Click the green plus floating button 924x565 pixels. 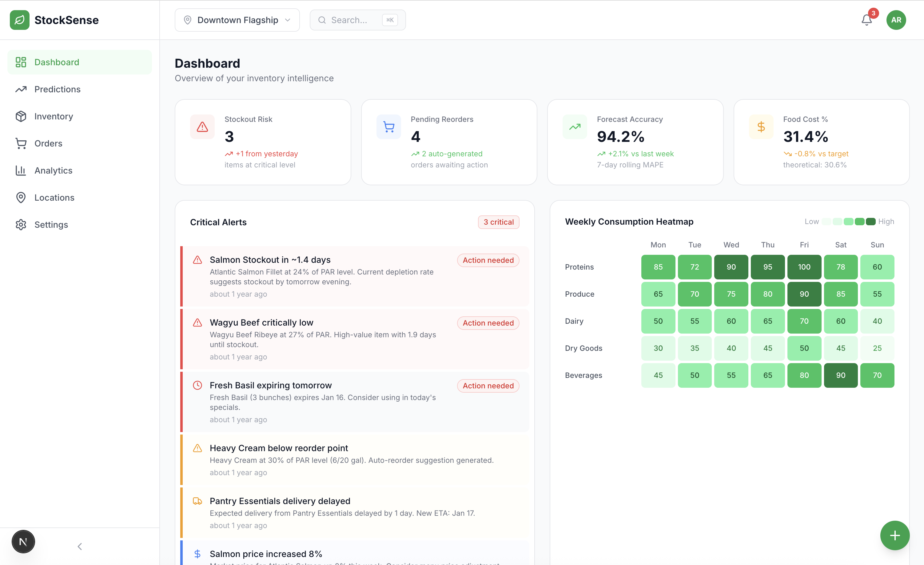(x=894, y=535)
